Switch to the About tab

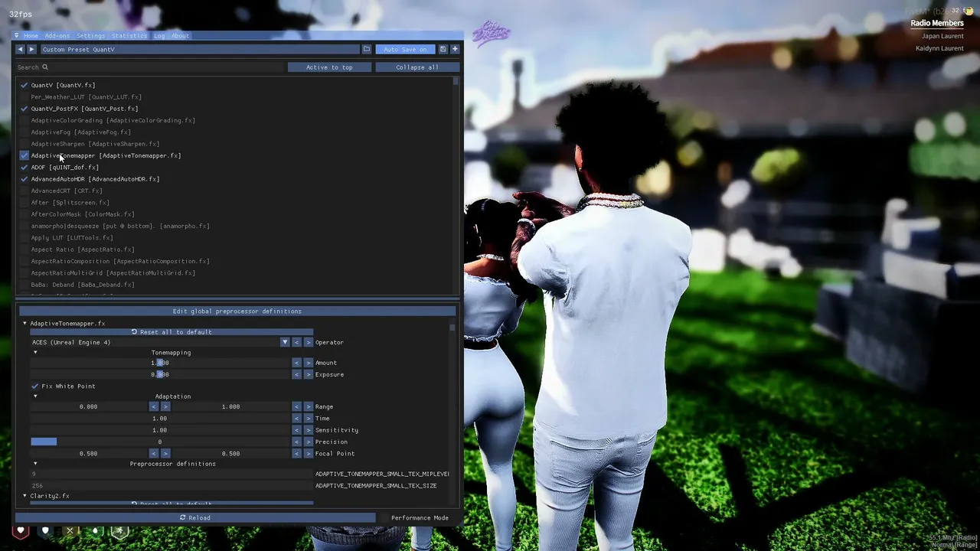click(180, 36)
